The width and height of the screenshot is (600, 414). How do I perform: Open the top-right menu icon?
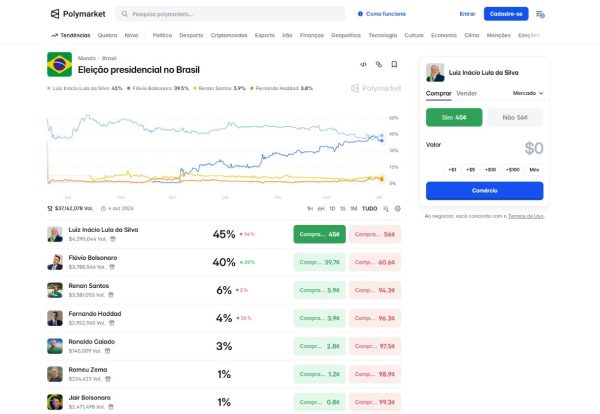(540, 14)
